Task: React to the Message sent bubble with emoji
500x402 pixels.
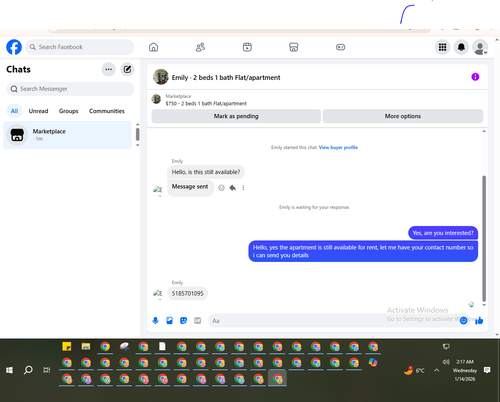Action: 221,188
